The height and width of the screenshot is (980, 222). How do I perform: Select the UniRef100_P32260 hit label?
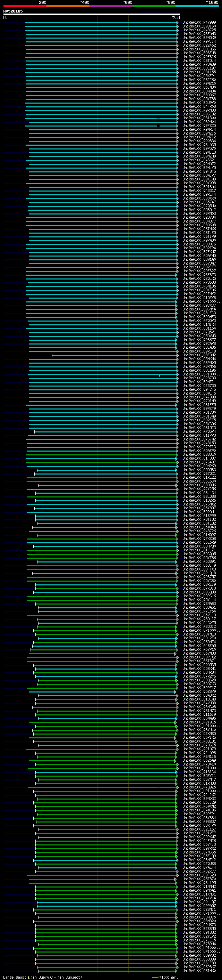point(199,80)
